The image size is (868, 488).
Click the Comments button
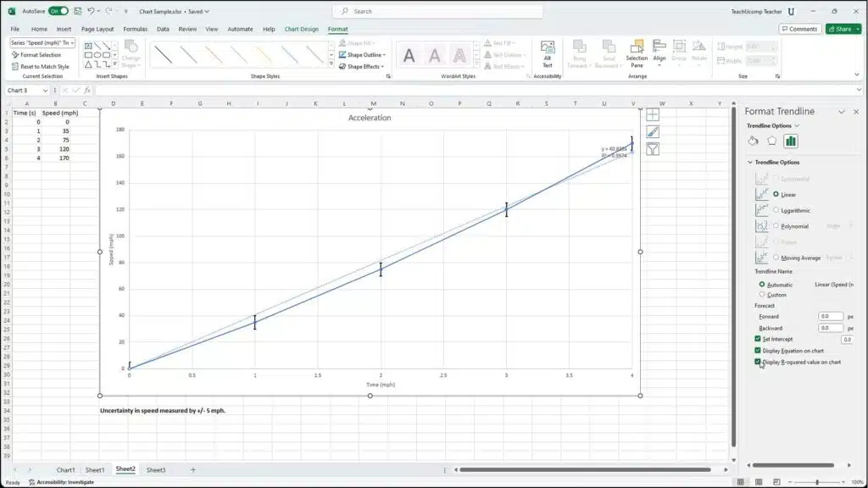[800, 29]
